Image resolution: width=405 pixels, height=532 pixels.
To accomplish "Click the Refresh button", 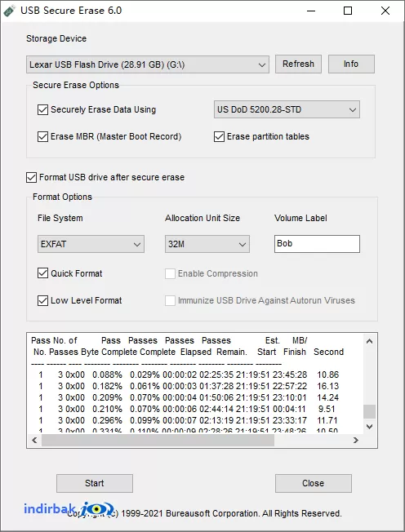I will (298, 64).
